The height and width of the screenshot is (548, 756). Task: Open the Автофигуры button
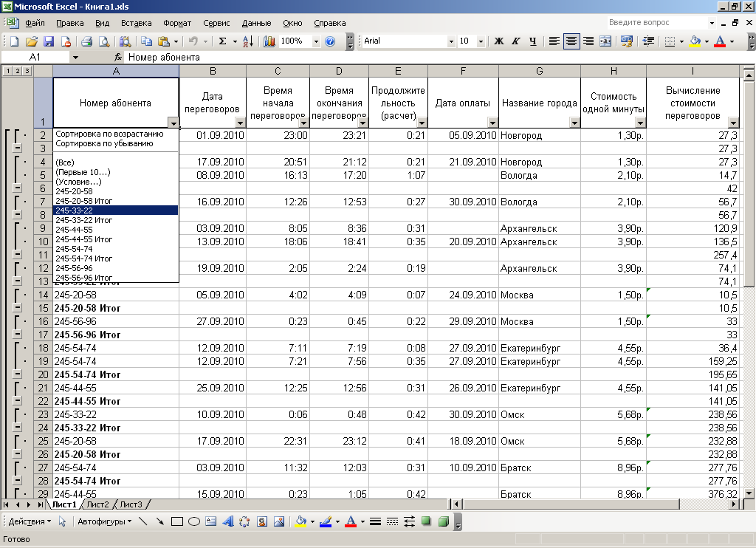(104, 521)
